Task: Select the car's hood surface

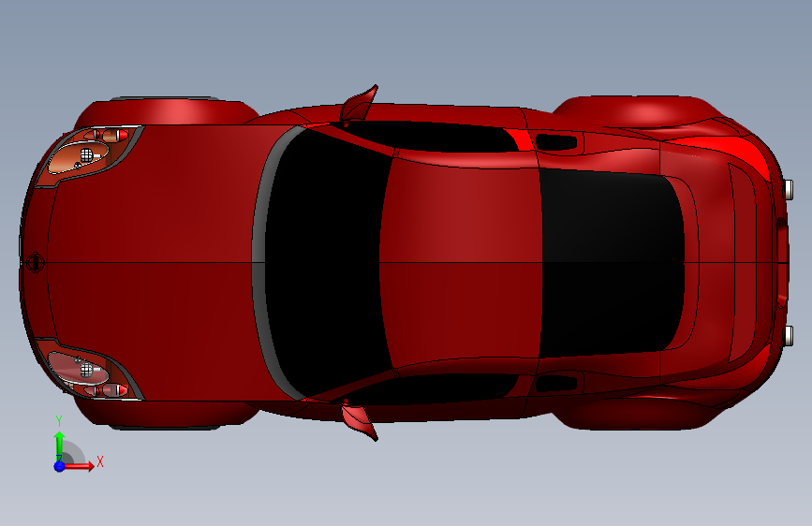Action: coord(155,261)
